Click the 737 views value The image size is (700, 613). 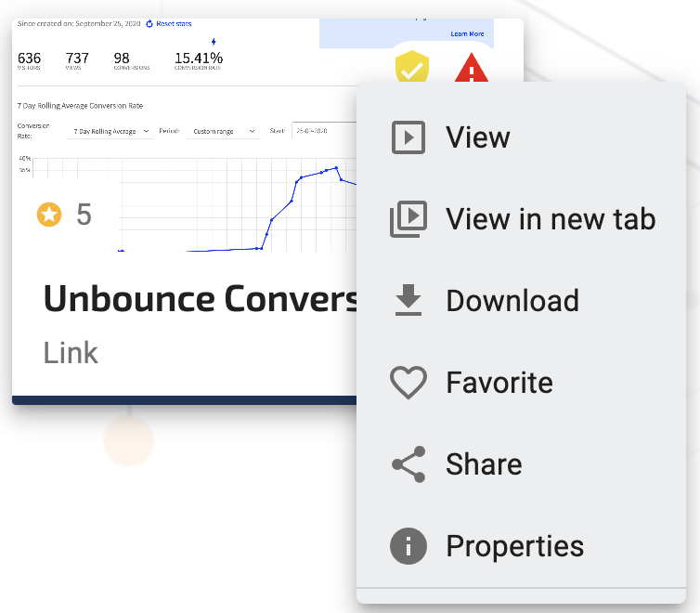[77, 58]
